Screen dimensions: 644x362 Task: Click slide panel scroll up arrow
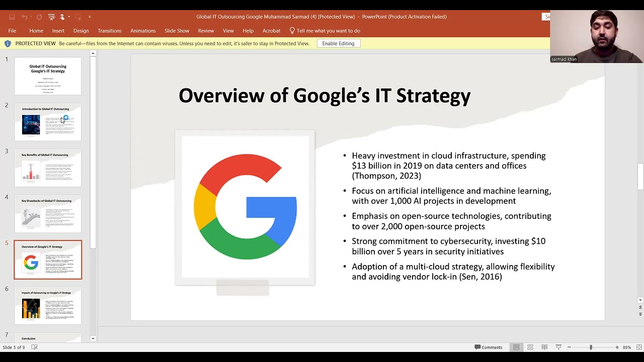[x=93, y=53]
